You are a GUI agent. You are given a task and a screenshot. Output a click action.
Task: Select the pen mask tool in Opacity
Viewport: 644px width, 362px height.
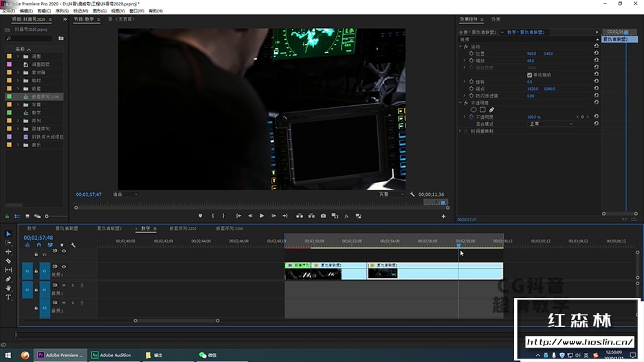tap(491, 110)
